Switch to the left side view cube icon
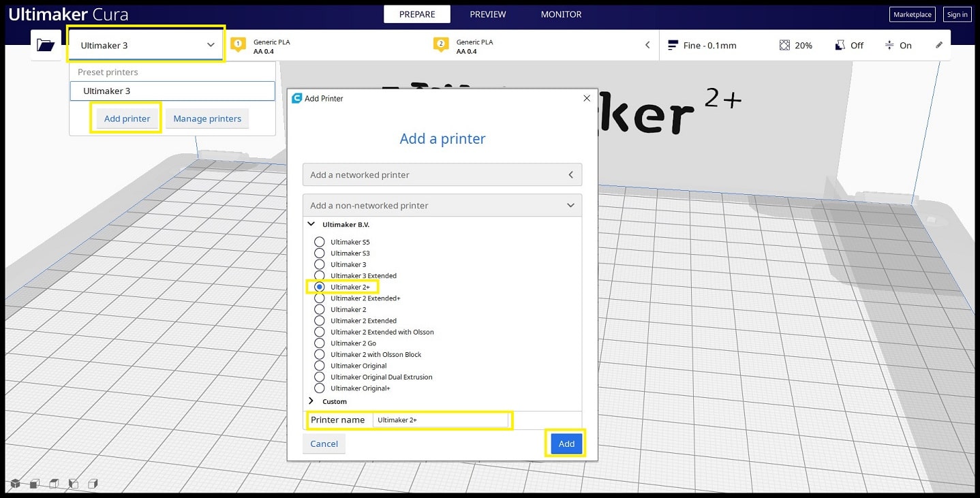Screen dimensions: 980x498 pos(74,484)
